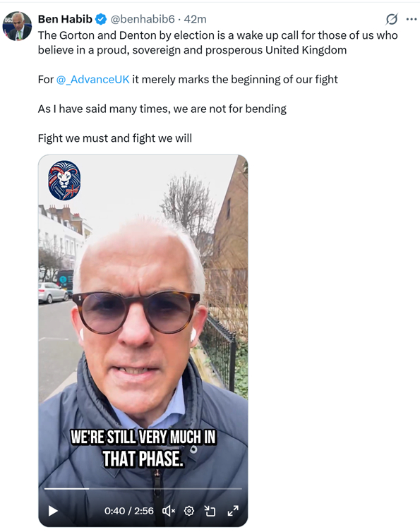Open the three-dot more options menu
The image size is (420, 532).
click(x=412, y=19)
